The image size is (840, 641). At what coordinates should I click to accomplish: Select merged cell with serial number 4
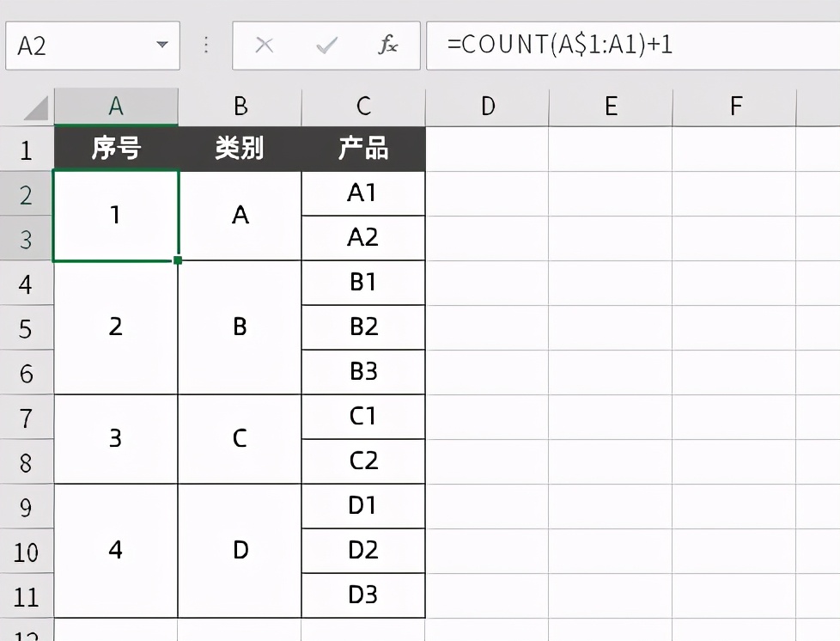(x=116, y=551)
